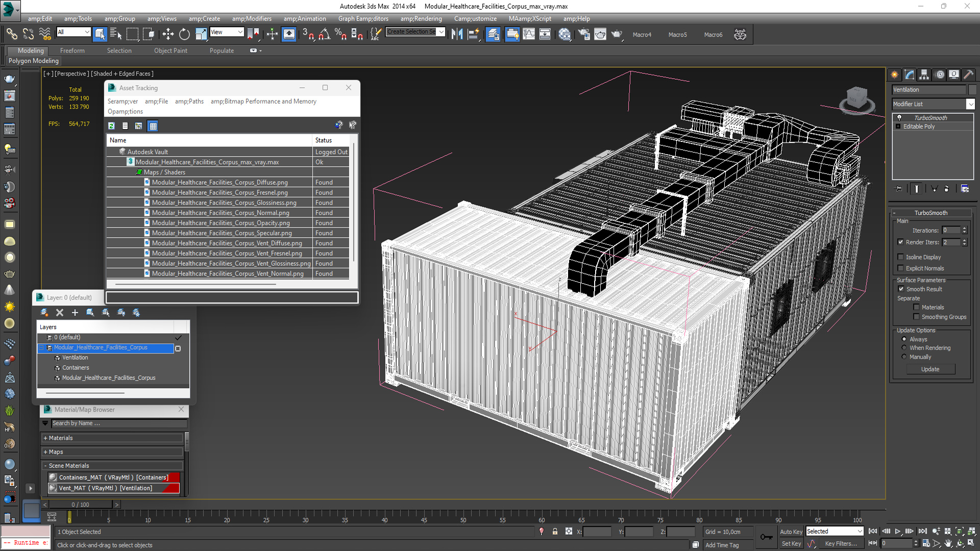Open the Create command panel tab
Viewport: 980px width, 551px height.
[895, 74]
